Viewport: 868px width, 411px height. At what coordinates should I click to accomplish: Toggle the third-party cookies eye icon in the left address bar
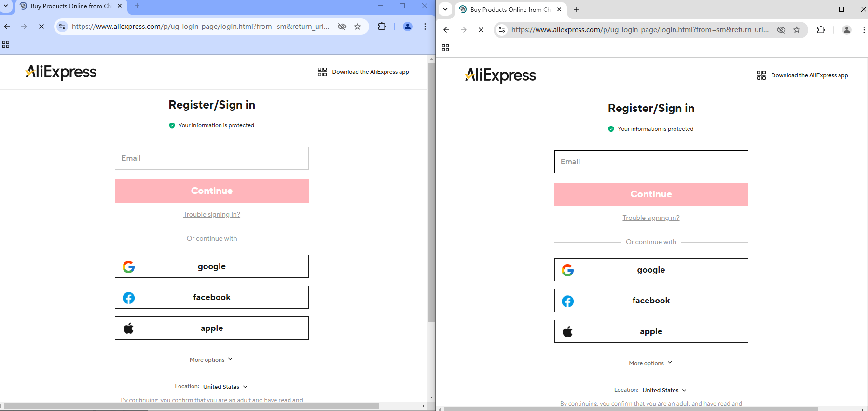[x=342, y=27]
